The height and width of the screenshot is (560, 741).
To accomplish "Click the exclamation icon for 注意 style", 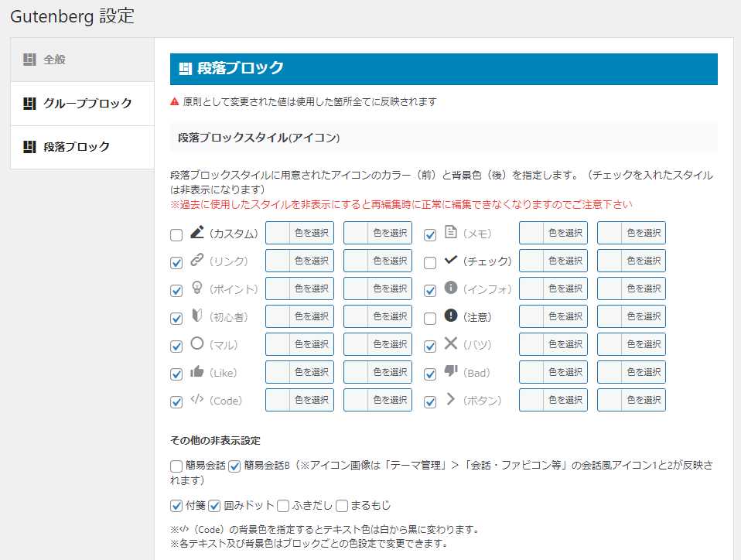I will tap(451, 316).
